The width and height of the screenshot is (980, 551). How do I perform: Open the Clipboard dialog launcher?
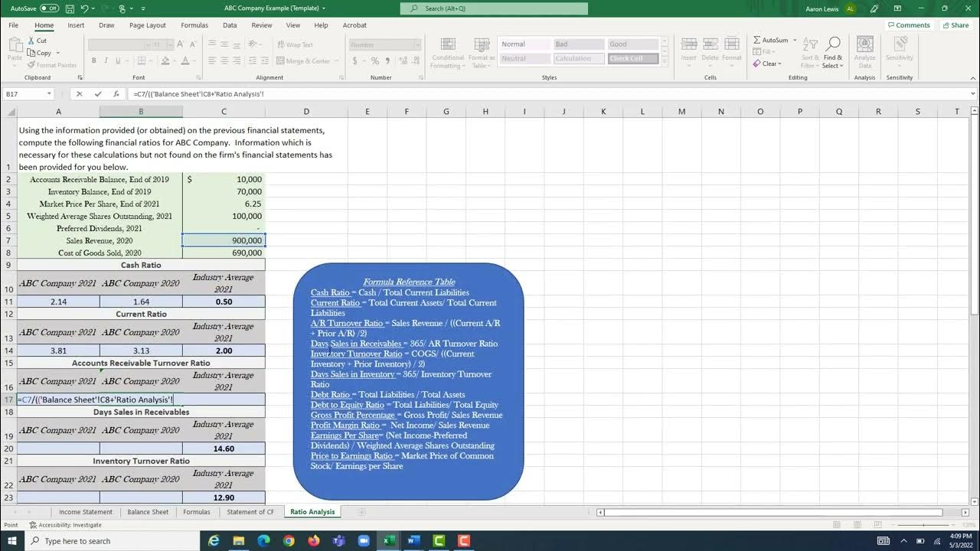click(80, 77)
